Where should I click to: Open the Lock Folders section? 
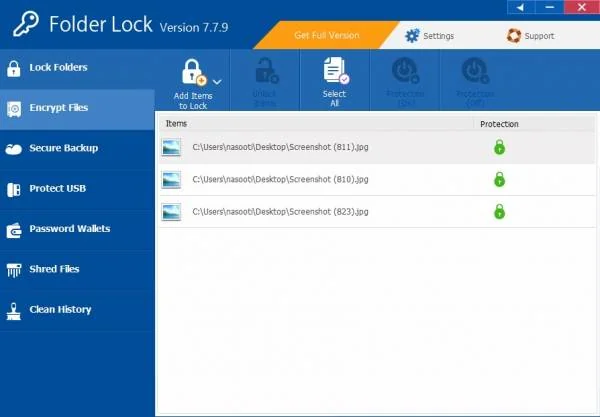[x=77, y=68]
